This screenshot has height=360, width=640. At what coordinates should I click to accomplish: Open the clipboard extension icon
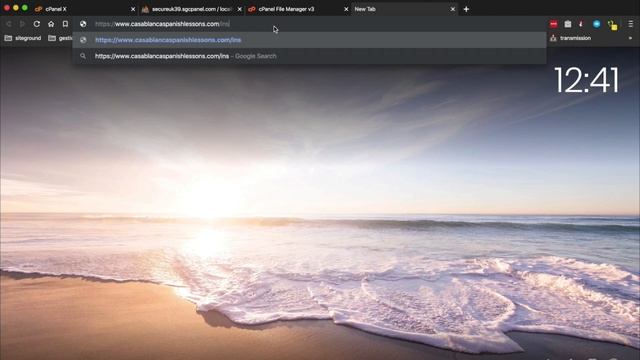[568, 24]
